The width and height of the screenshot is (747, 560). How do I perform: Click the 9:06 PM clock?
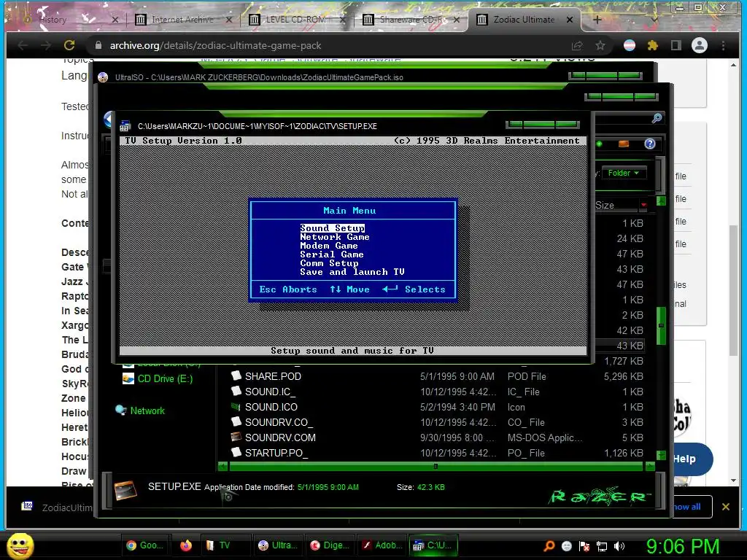pyautogui.click(x=683, y=546)
